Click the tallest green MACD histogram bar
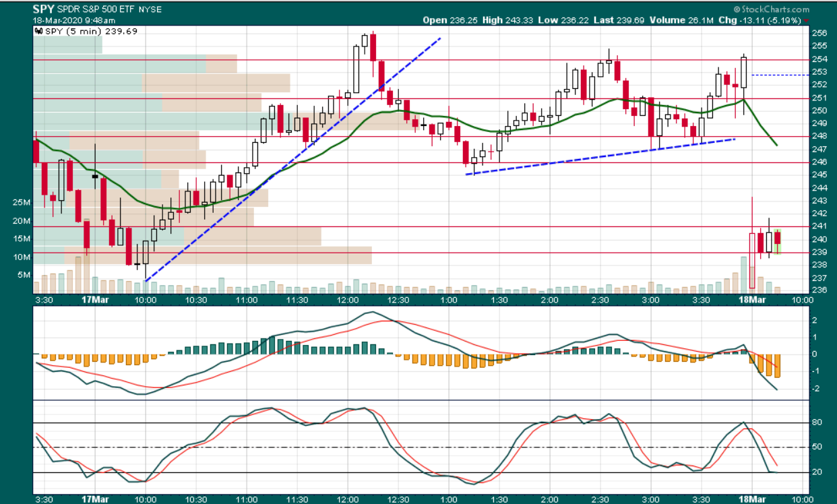 click(273, 344)
